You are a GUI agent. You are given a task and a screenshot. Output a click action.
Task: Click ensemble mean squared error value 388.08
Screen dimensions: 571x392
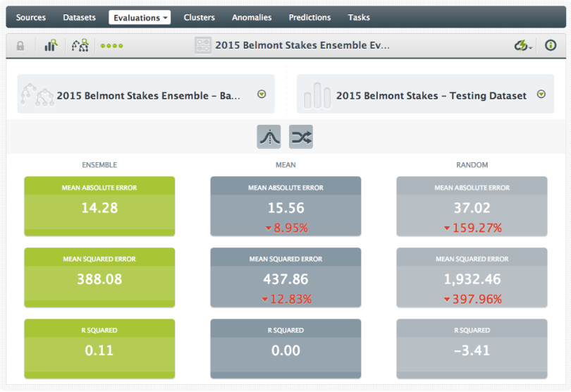(99, 279)
